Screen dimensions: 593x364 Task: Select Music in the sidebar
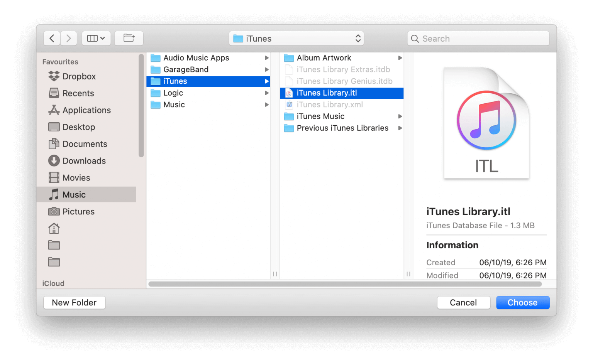[86, 195]
